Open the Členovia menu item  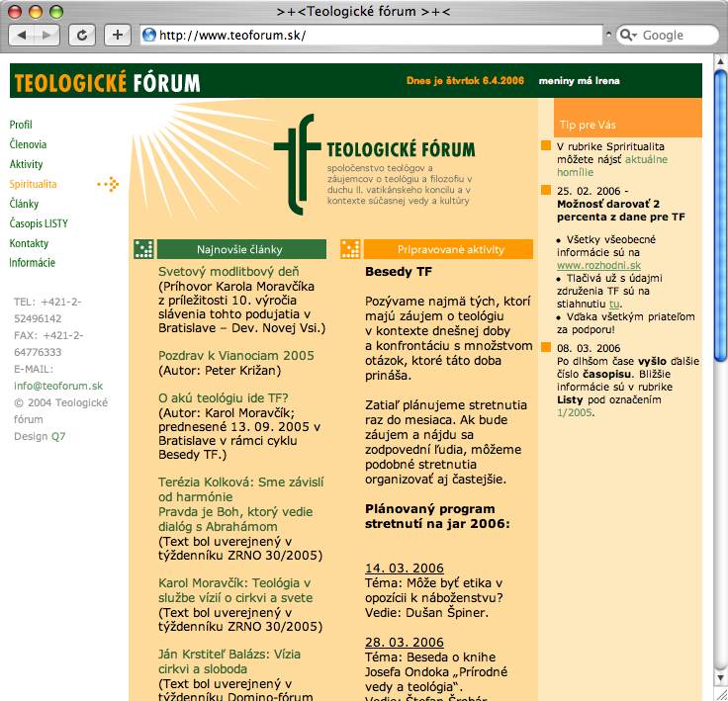(28, 144)
